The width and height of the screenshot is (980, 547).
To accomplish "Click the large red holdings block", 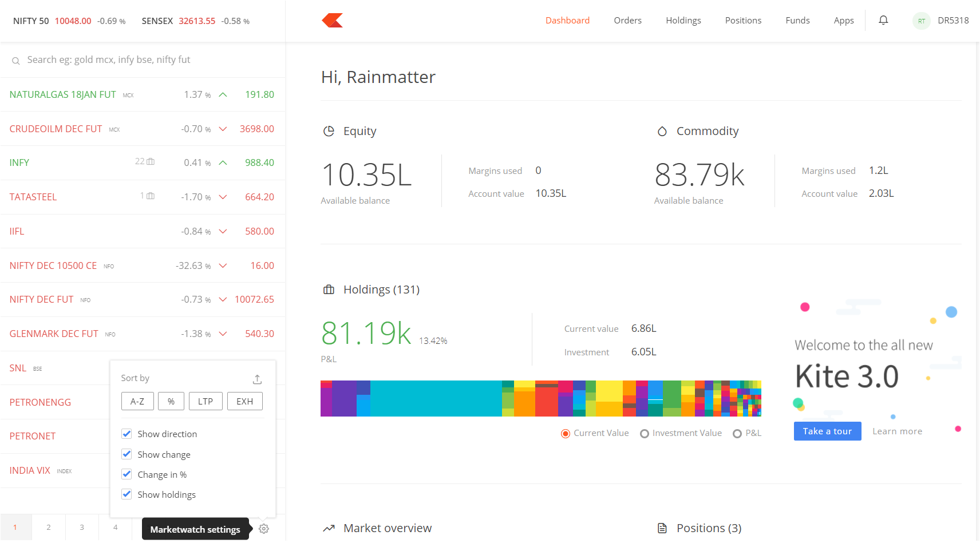I will [547, 402].
